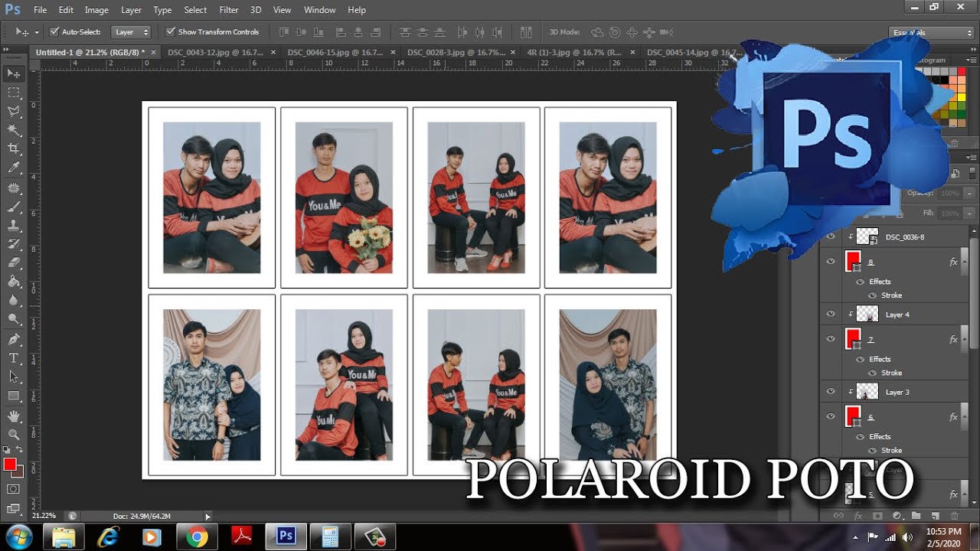This screenshot has height=551, width=980.
Task: Click layer 8 red shape thumbnail
Action: [x=851, y=262]
